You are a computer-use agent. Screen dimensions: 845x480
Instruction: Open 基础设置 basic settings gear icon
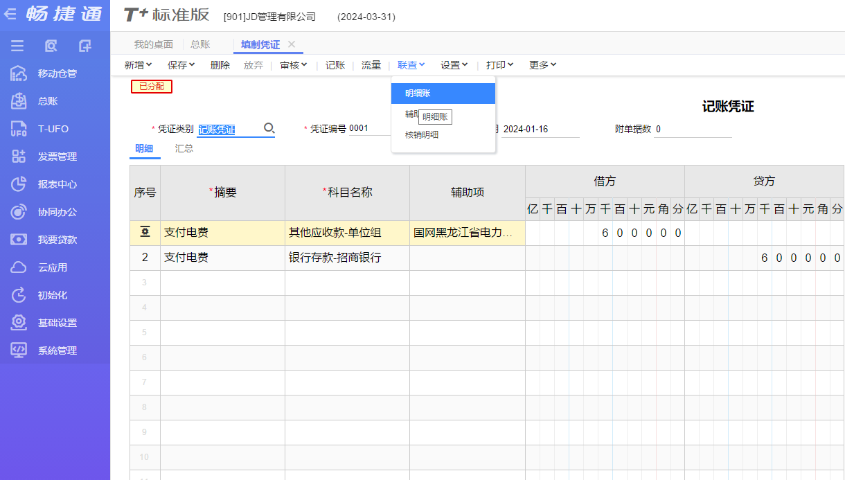(x=18, y=323)
